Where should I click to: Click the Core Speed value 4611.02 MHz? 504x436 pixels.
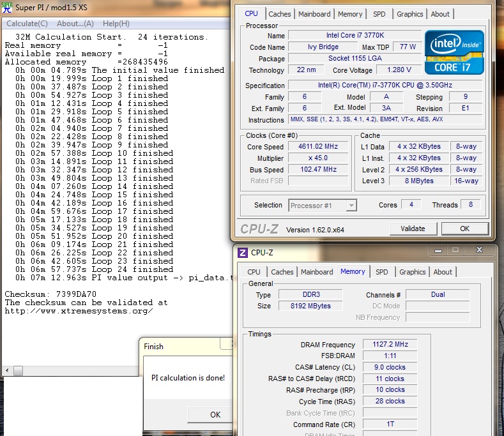(x=318, y=147)
